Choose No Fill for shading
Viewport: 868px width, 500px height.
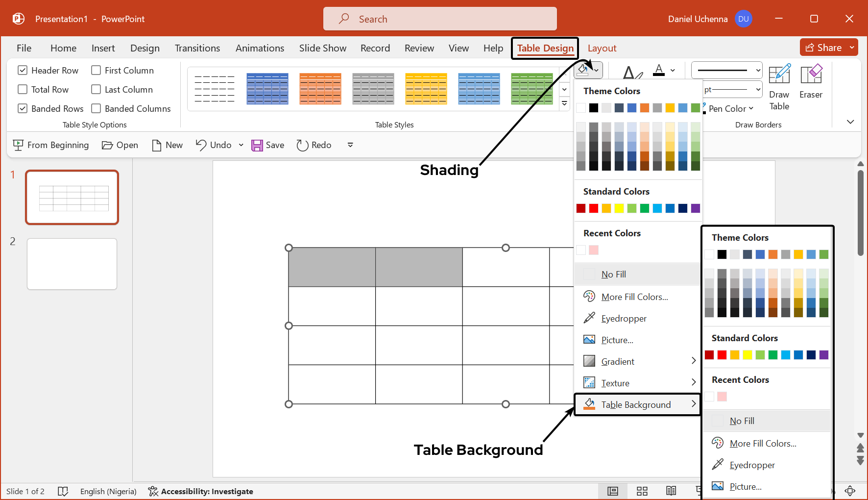tap(614, 274)
